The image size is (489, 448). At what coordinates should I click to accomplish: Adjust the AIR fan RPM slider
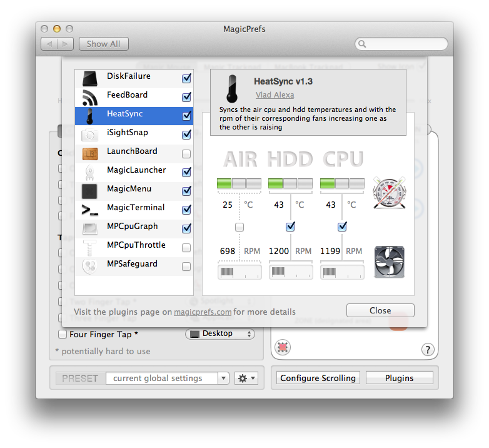239,272
